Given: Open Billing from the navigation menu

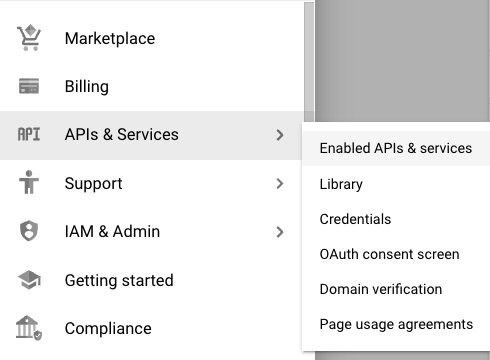Looking at the screenshot, I should click(152, 87).
